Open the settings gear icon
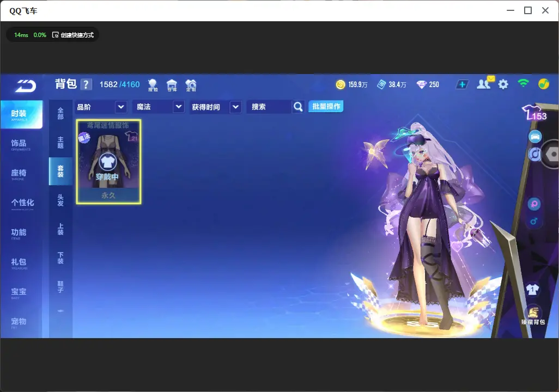Image resolution: width=559 pixels, height=392 pixels. pyautogui.click(x=503, y=84)
